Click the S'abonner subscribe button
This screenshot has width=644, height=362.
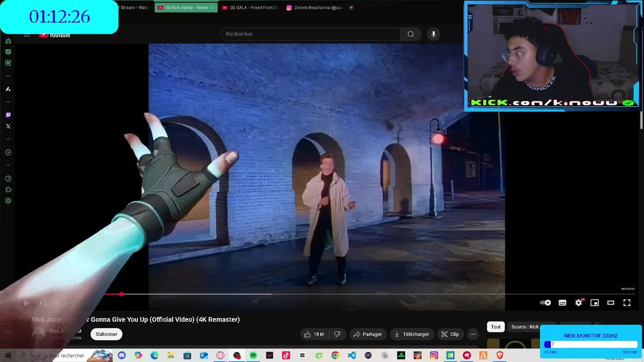click(x=107, y=334)
